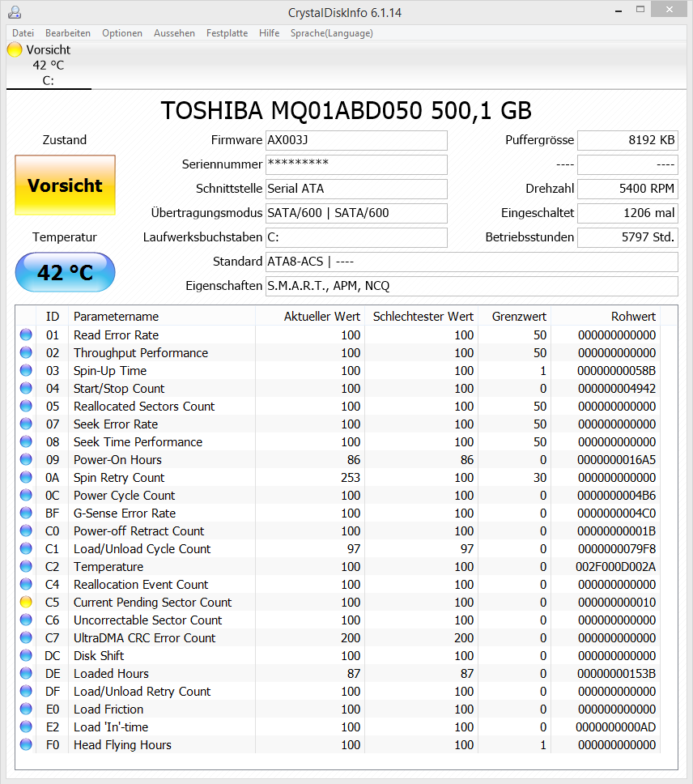Screen dimensions: 693x784
Task: Click raw value 002F000D002A of Temperature
Action: click(x=615, y=566)
